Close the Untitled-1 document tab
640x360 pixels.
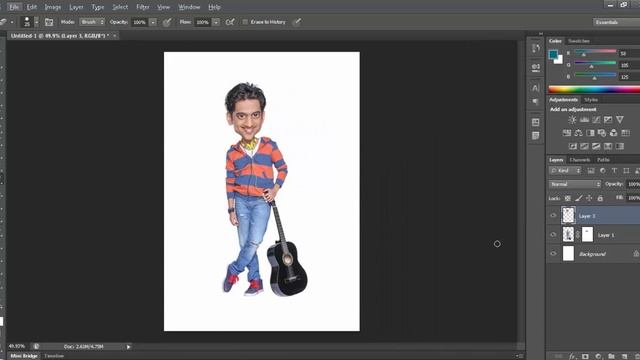[115, 36]
